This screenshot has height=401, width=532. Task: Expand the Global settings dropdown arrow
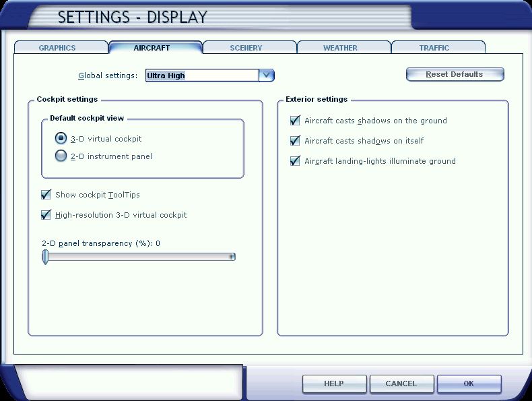[267, 75]
